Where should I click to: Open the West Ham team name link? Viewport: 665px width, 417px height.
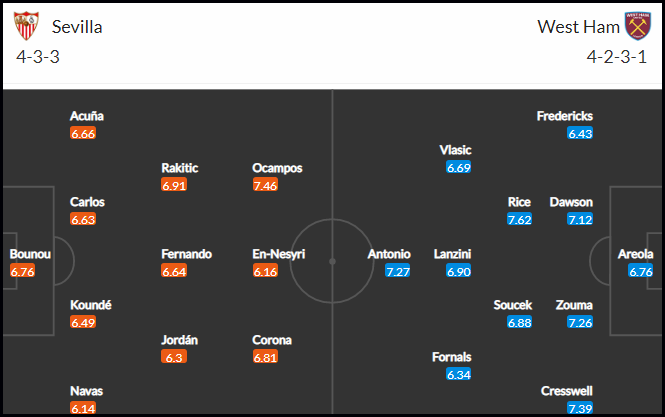pos(578,27)
